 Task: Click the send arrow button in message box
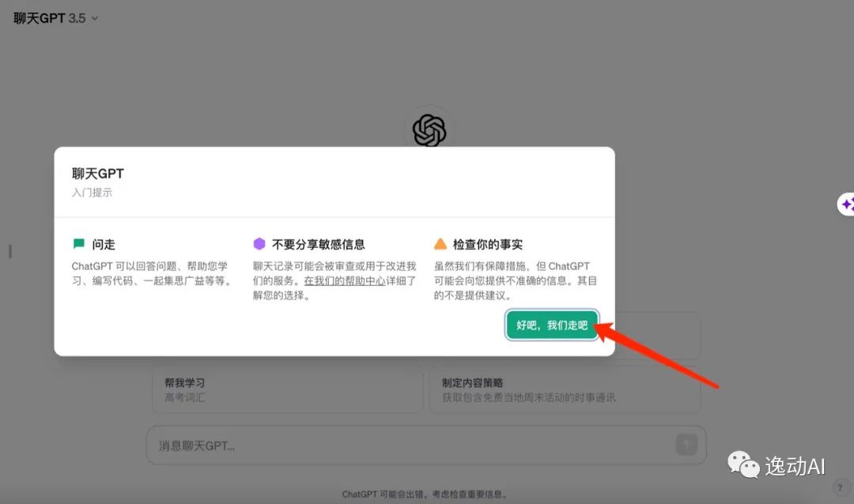(686, 445)
